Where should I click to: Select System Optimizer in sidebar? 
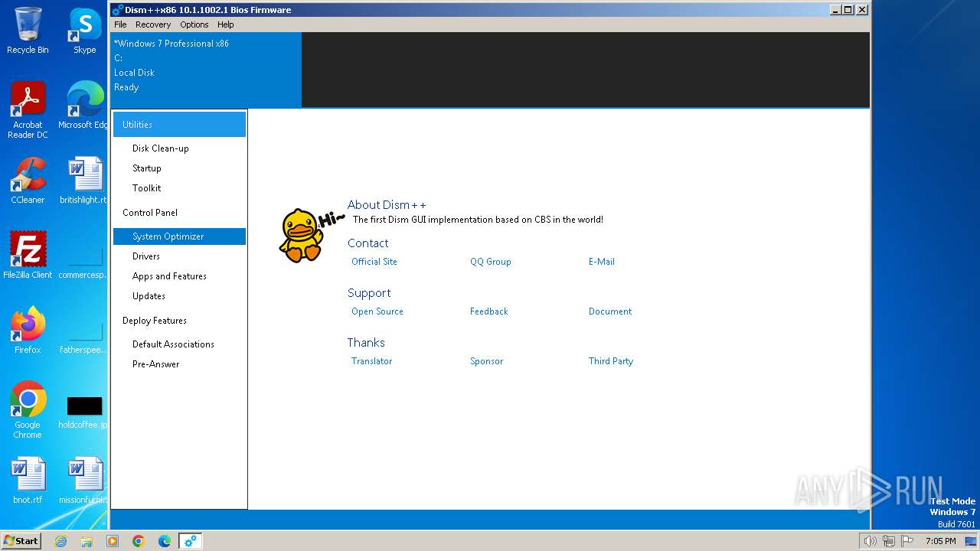pyautogui.click(x=179, y=236)
